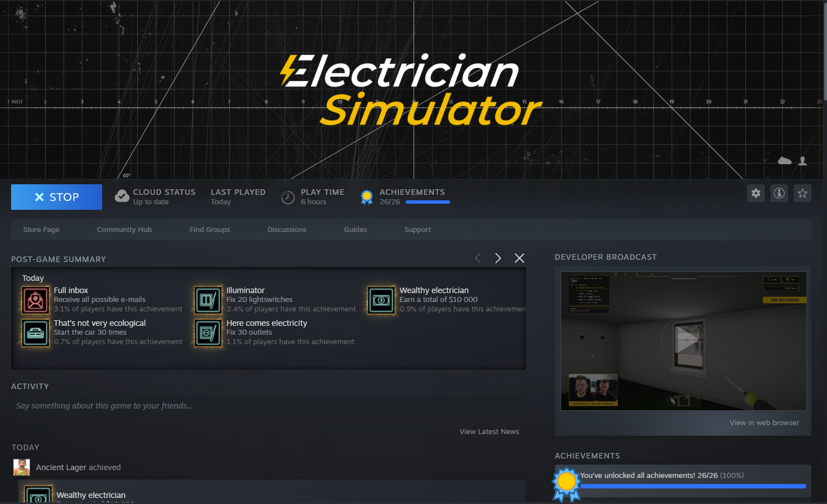Click the user avatar beside Ancient Lager
The image size is (827, 504).
tap(22, 467)
